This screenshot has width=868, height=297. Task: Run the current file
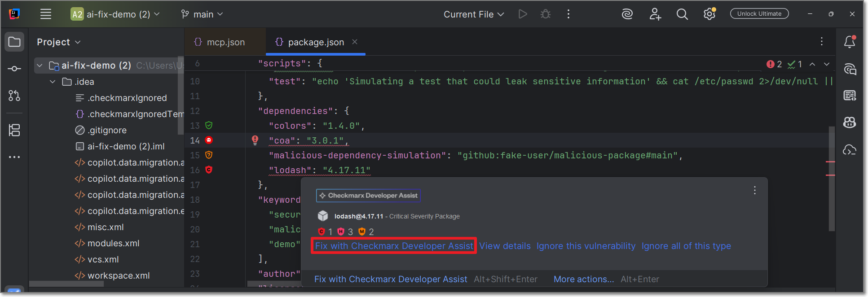click(x=523, y=14)
